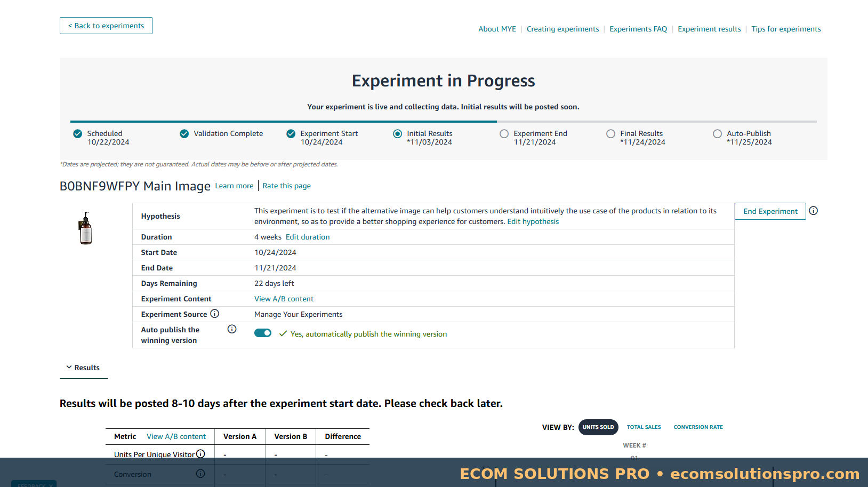The width and height of the screenshot is (868, 487).
Task: Open Experiments FAQ link
Action: click(638, 29)
